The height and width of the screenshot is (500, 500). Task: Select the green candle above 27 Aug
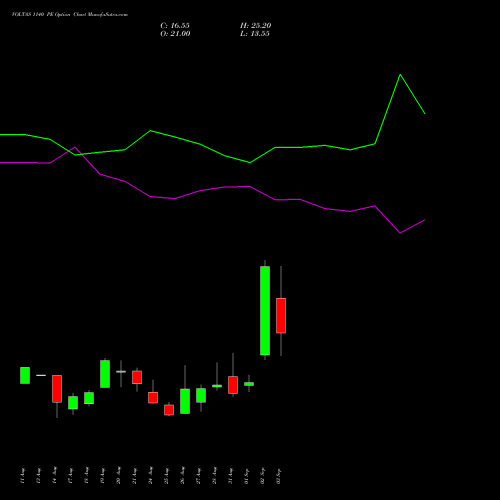(x=201, y=395)
